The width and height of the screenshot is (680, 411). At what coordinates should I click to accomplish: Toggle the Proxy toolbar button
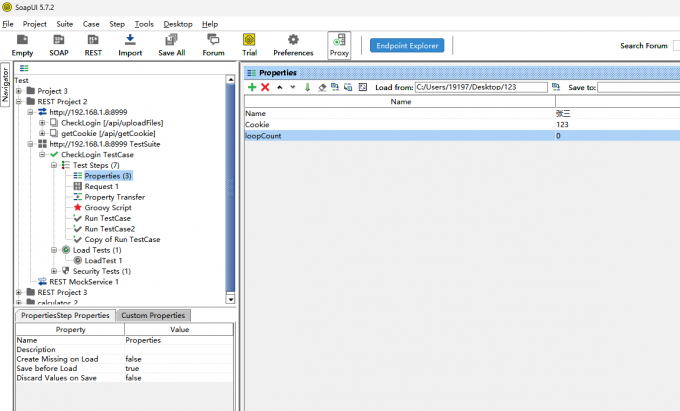tap(339, 45)
